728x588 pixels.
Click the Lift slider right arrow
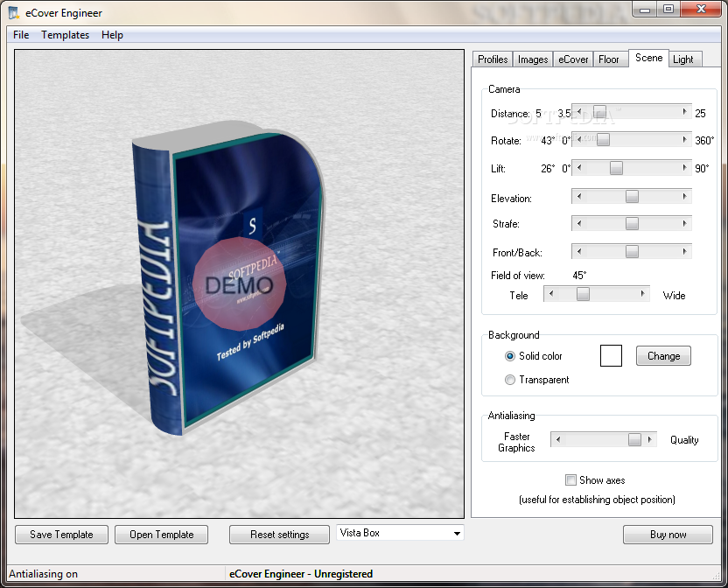coord(684,168)
